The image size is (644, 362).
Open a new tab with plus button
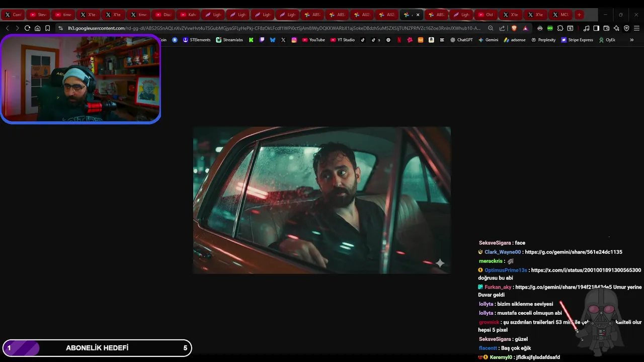point(579,15)
